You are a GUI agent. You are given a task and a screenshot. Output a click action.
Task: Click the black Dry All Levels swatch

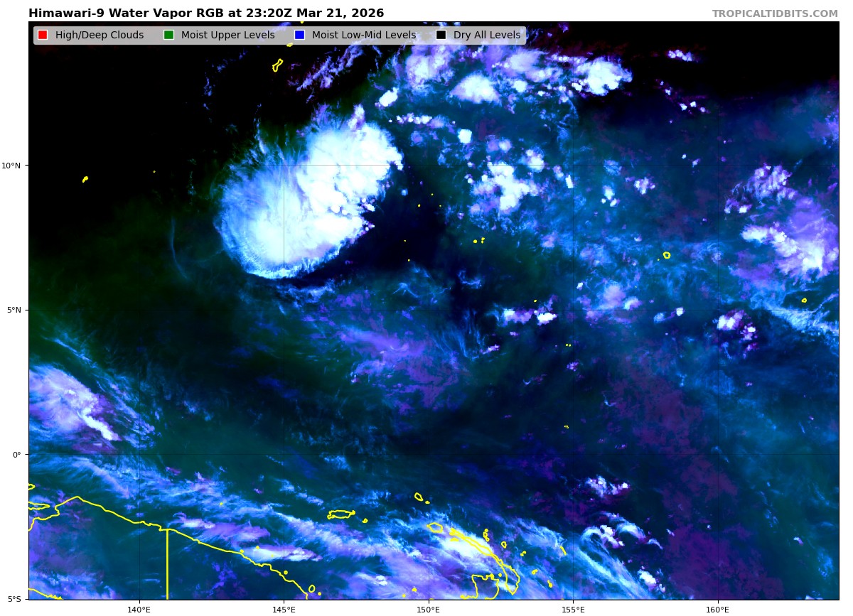[441, 36]
